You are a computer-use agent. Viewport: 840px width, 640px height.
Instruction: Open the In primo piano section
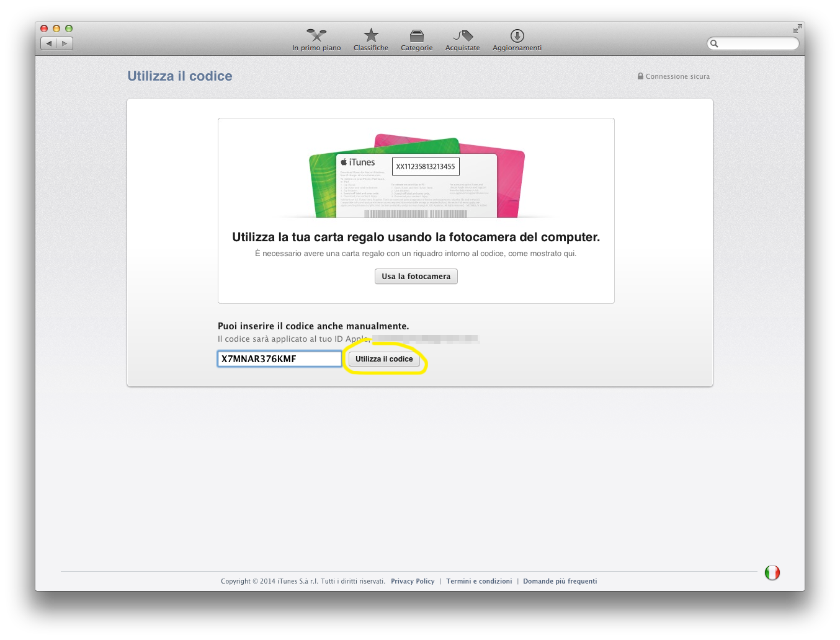tap(316, 40)
